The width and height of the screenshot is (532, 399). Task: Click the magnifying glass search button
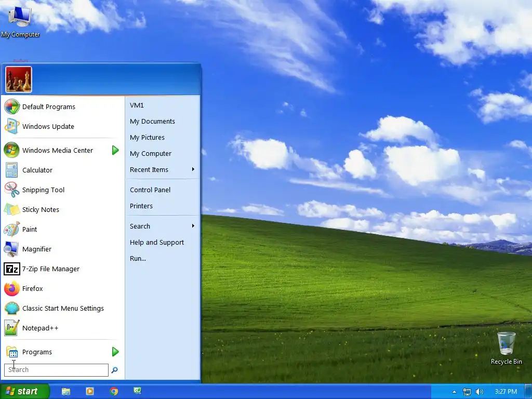click(115, 370)
